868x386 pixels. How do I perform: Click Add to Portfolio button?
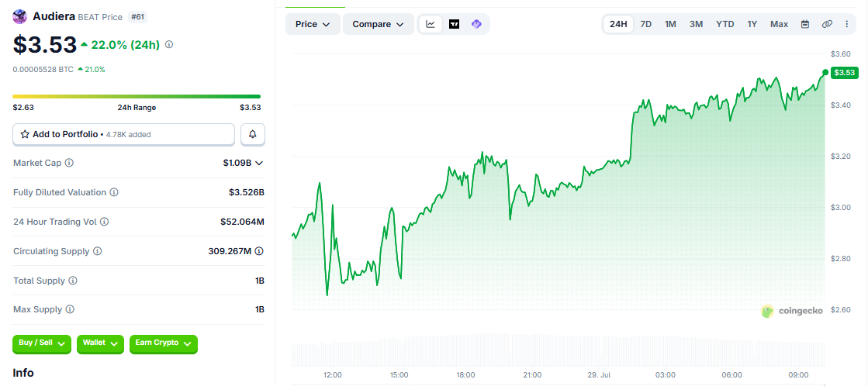coord(123,134)
